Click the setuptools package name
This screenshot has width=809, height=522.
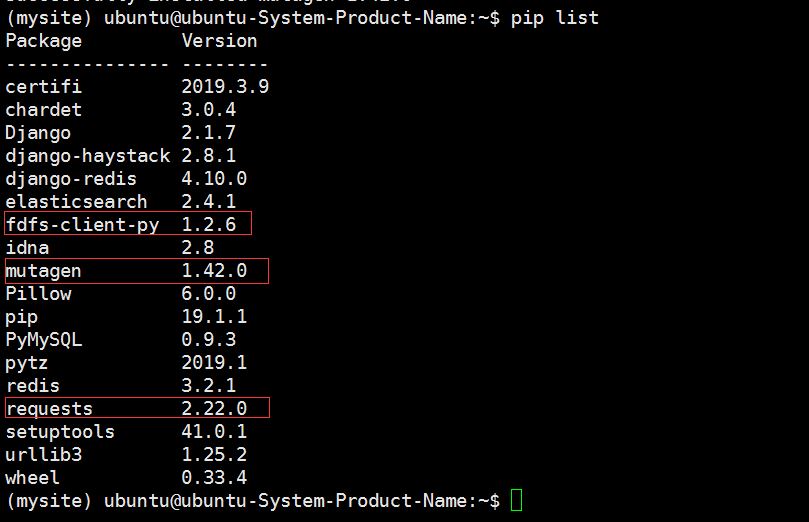pyautogui.click(x=60, y=432)
